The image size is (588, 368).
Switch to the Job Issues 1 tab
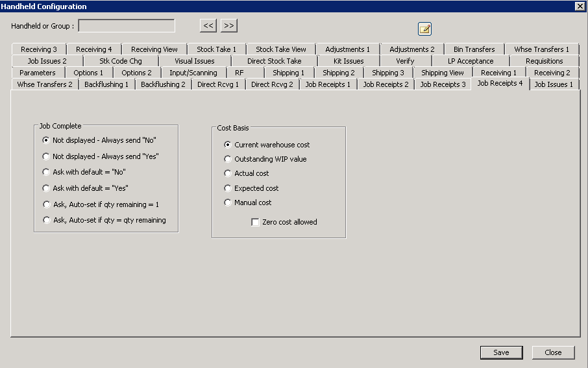(x=553, y=84)
